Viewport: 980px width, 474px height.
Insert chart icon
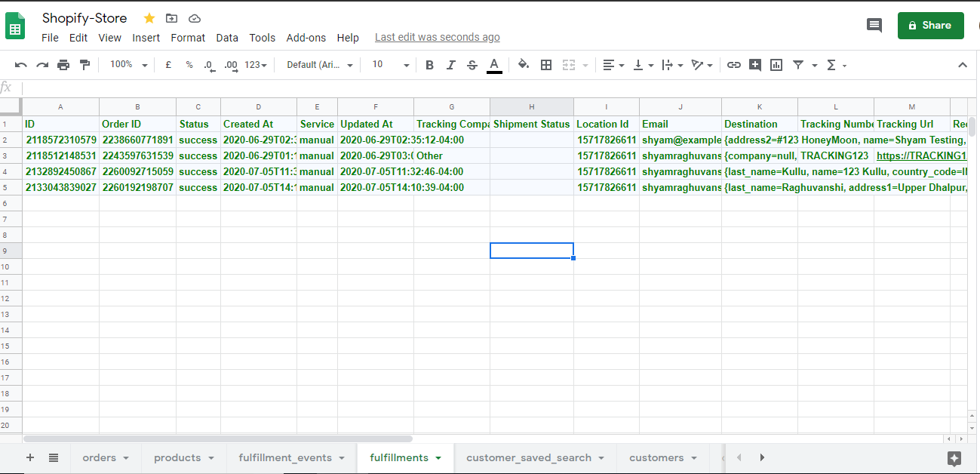pos(776,65)
